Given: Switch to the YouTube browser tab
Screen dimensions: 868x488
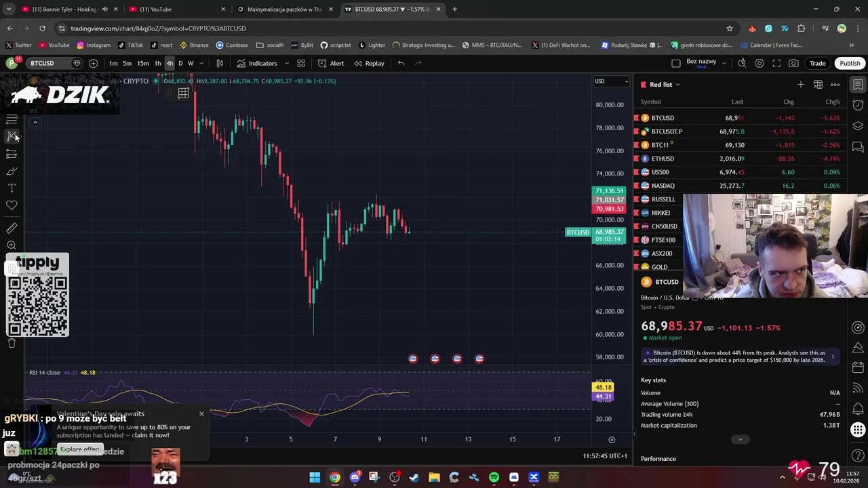Looking at the screenshot, I should 175,9.
